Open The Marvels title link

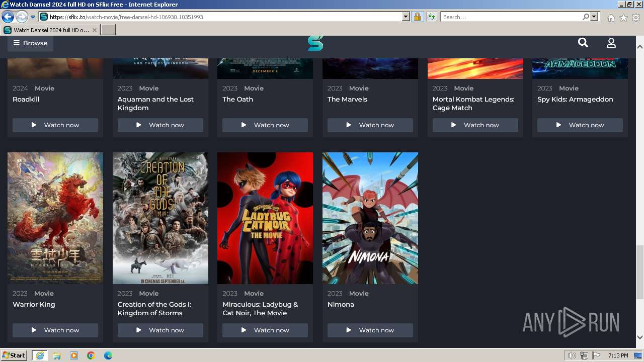[348, 99]
